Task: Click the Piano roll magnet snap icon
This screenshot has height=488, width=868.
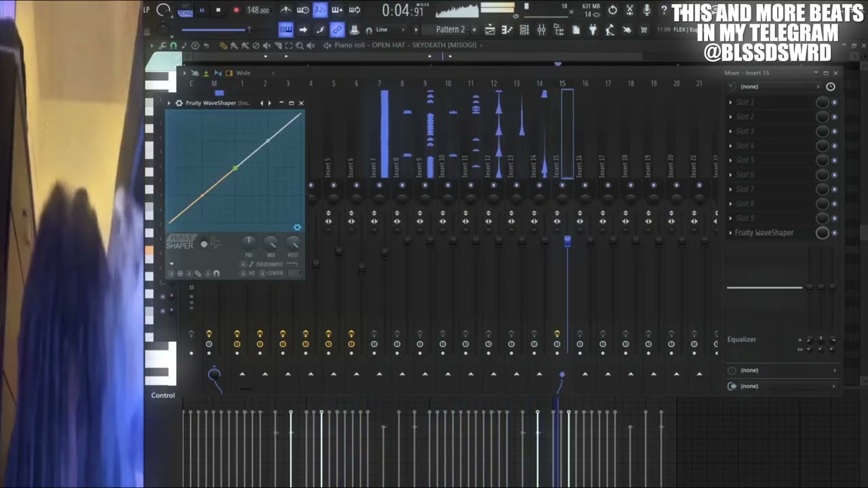Action: (x=174, y=45)
